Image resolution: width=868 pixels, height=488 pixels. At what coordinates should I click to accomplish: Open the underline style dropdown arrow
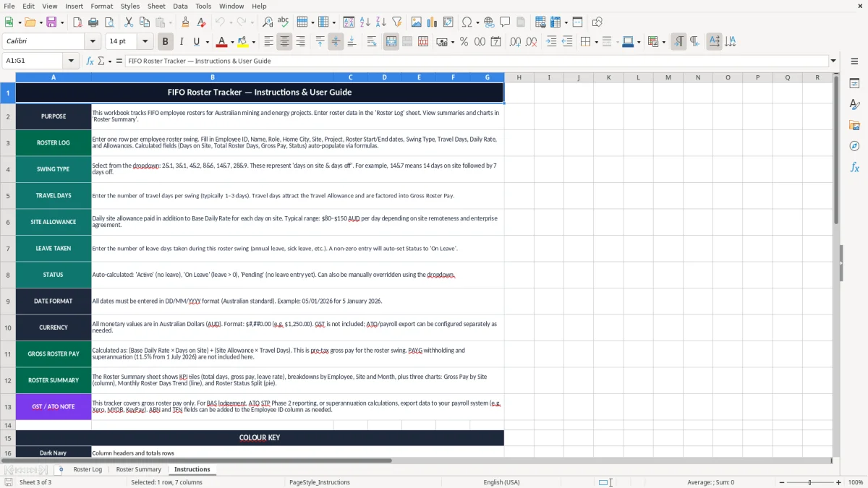pyautogui.click(x=207, y=42)
